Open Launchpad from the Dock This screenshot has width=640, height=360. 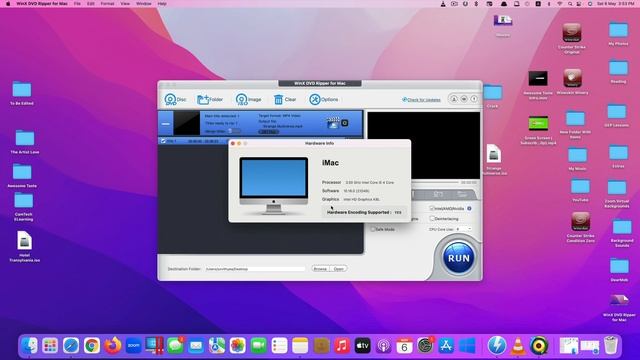point(50,346)
